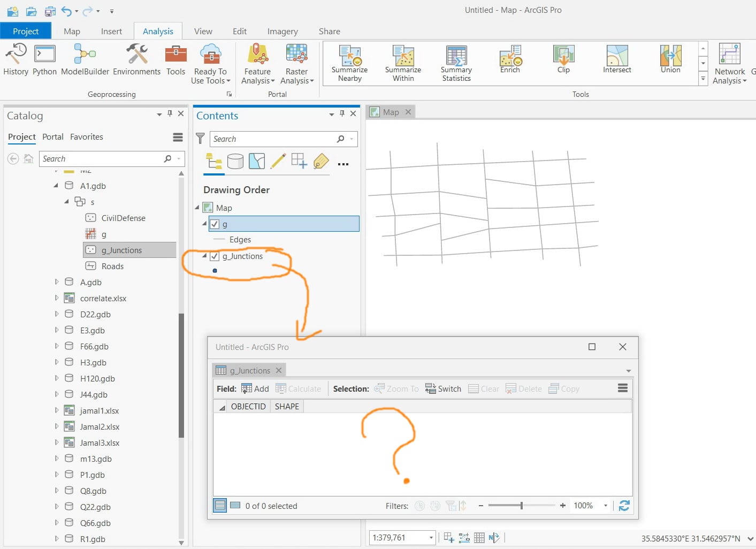Image resolution: width=756 pixels, height=549 pixels.
Task: Run the Summarize Within tool
Action: coord(403,63)
